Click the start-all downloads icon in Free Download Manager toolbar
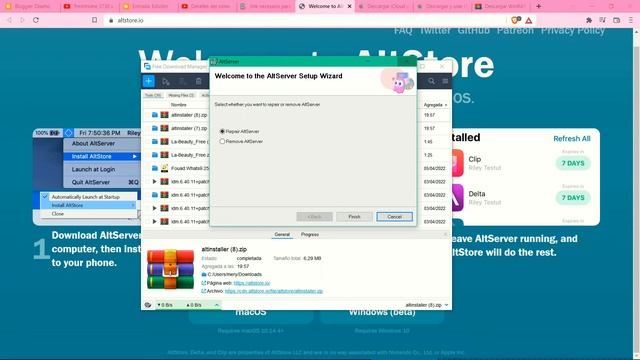Viewport: 640px width, 360px height. pyautogui.click(x=166, y=82)
